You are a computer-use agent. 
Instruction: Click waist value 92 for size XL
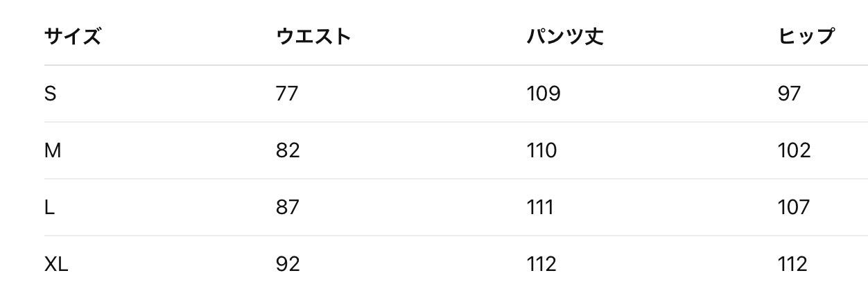288,264
